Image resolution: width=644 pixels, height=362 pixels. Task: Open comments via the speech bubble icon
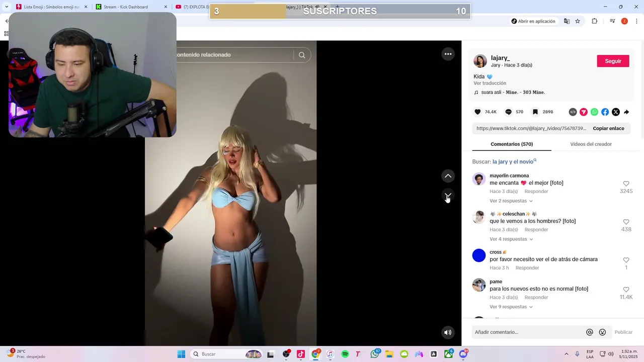click(x=508, y=112)
